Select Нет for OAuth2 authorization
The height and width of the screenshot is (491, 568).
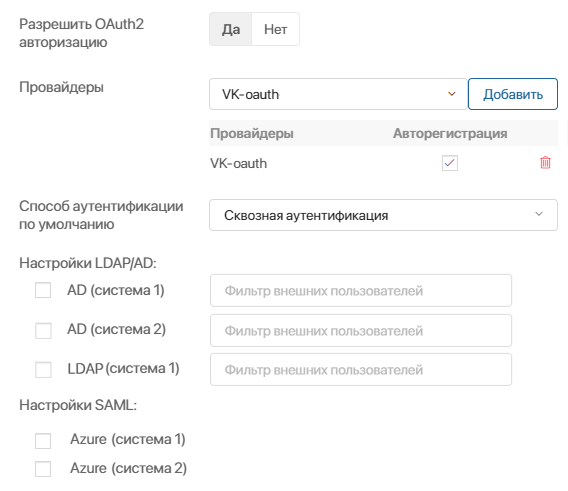pyautogui.click(x=275, y=29)
